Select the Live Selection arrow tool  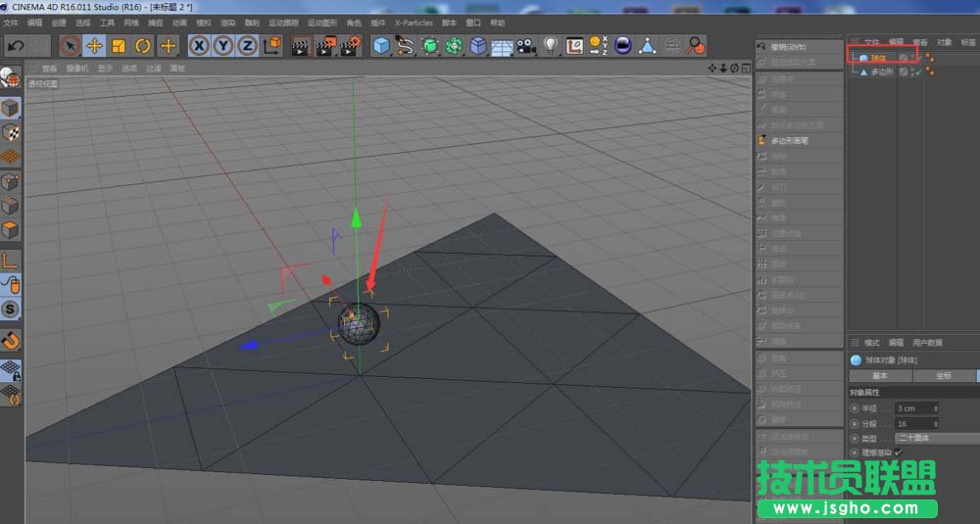(70, 46)
